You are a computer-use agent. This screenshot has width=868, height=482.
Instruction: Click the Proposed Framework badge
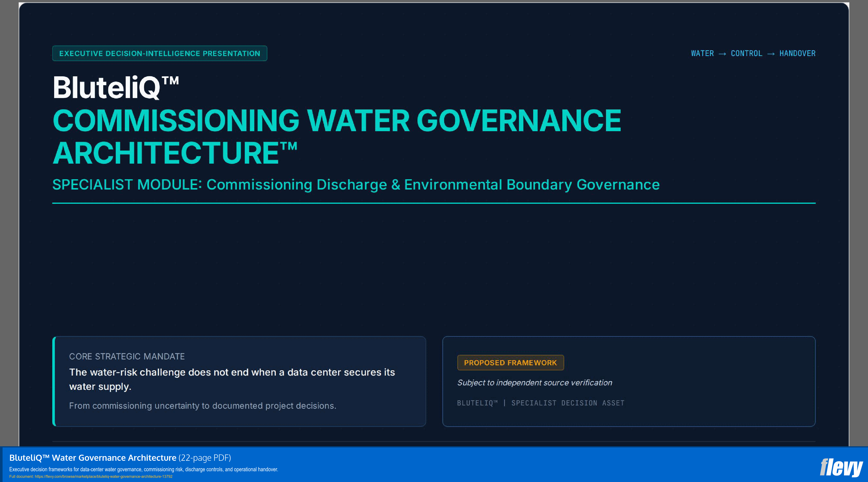511,363
